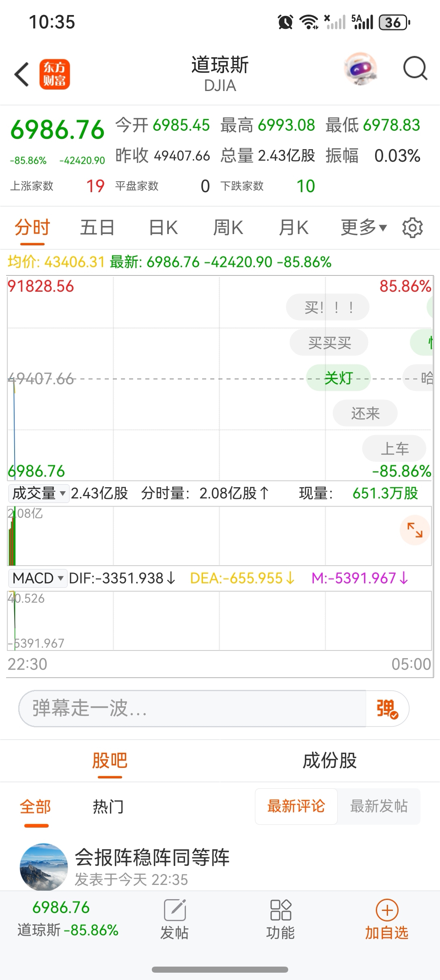Tap the 5A signal strength icon

(x=362, y=22)
